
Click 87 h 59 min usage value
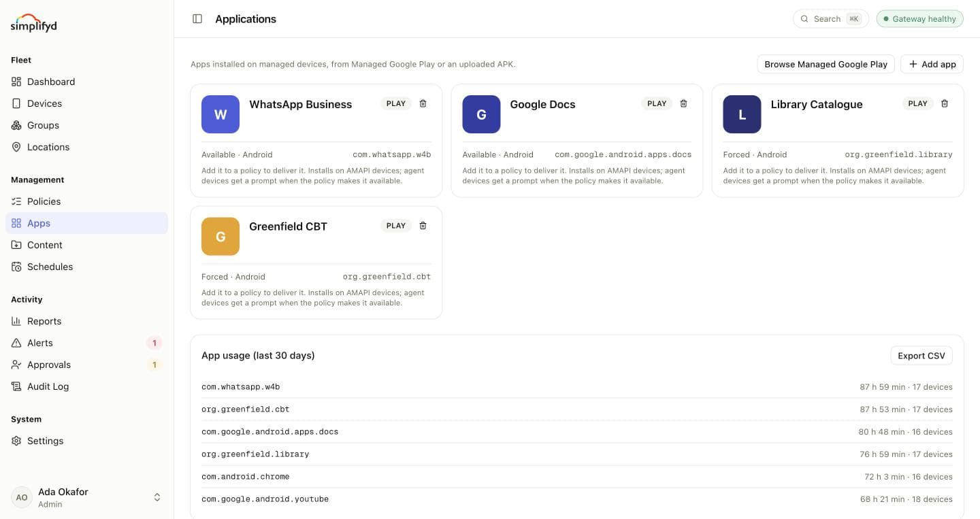point(883,387)
